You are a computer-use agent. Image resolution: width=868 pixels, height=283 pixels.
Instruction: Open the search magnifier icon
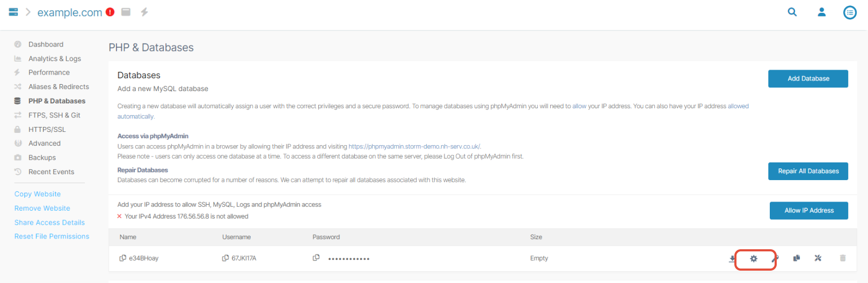pyautogui.click(x=792, y=12)
